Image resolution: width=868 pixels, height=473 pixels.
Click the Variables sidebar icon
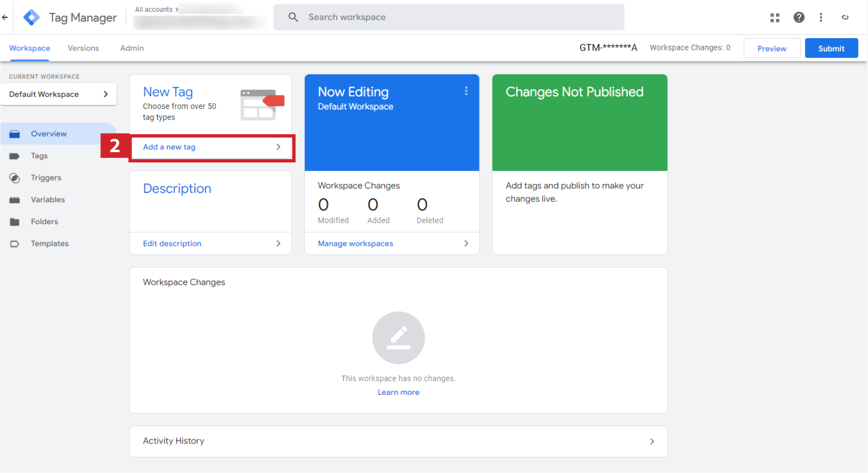point(14,200)
